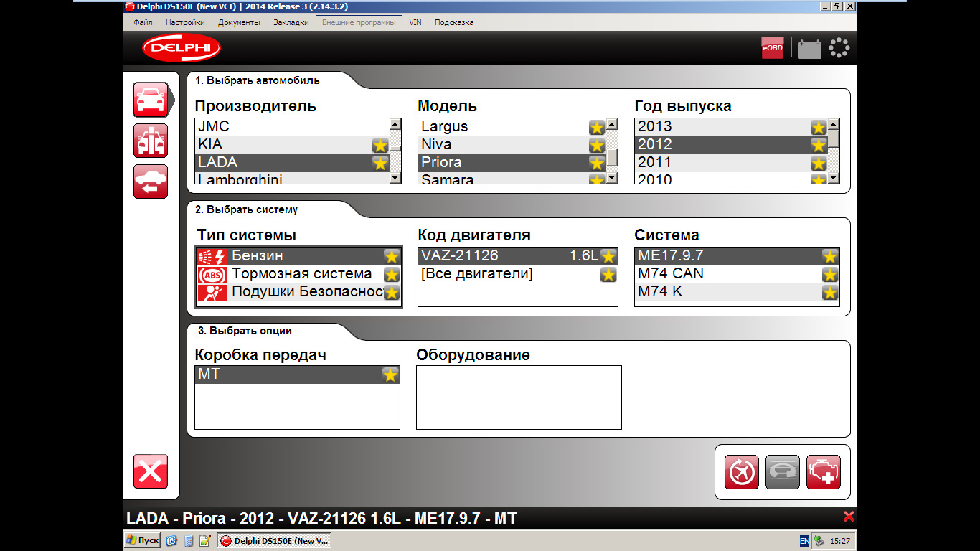Toggle favorite star for ME17.9.7
The width and height of the screenshot is (980, 551).
coord(830,256)
